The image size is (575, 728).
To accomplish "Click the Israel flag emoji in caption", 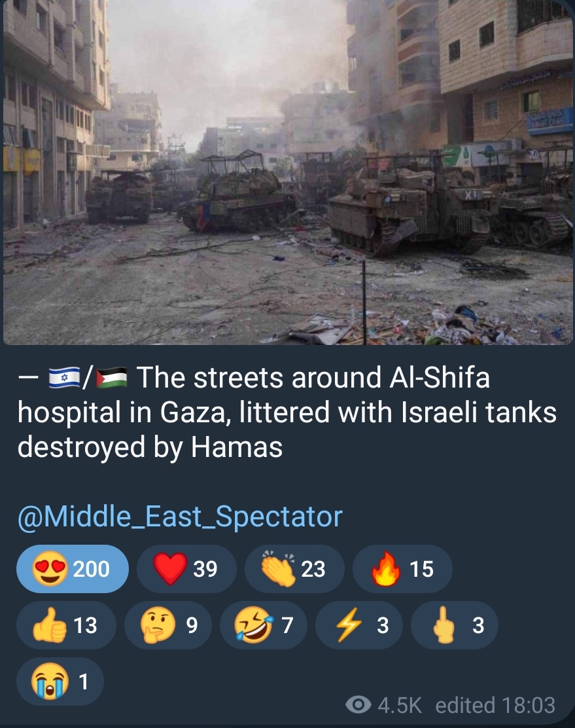I will coord(65,377).
